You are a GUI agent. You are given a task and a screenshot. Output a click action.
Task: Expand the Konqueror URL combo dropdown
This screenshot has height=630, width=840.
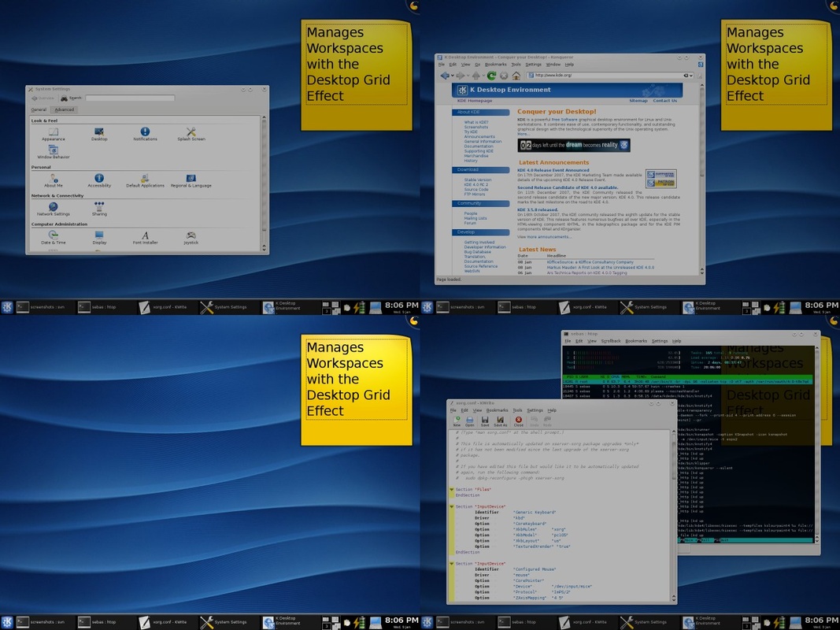(691, 76)
